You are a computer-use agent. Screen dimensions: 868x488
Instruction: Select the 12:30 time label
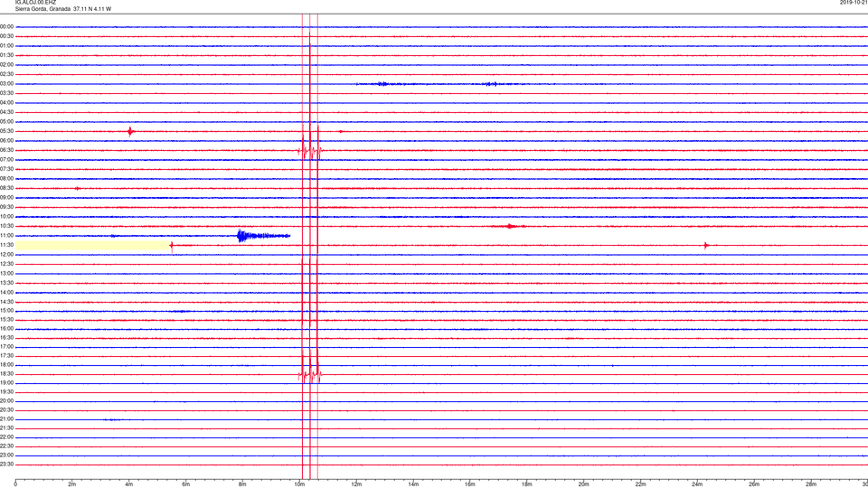[x=6, y=264]
